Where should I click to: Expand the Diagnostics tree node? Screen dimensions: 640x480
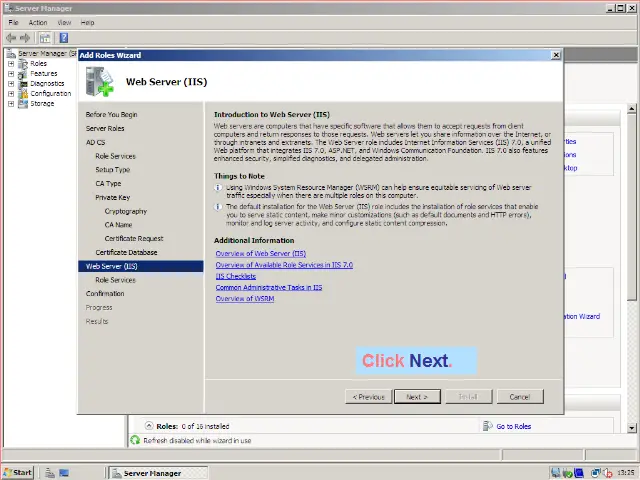click(x=11, y=84)
